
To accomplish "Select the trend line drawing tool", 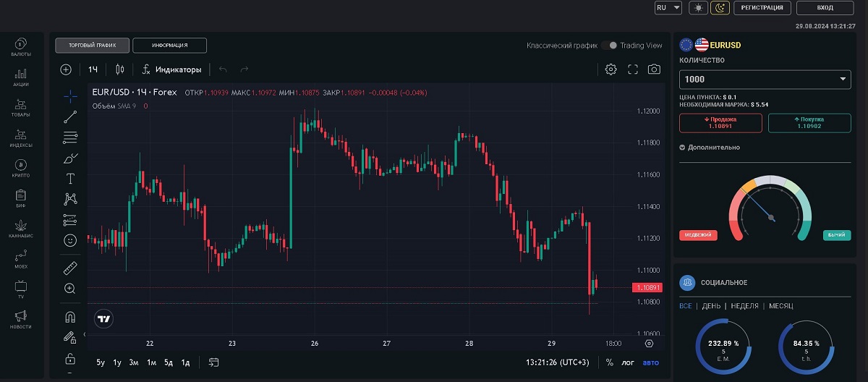I will pyautogui.click(x=70, y=116).
